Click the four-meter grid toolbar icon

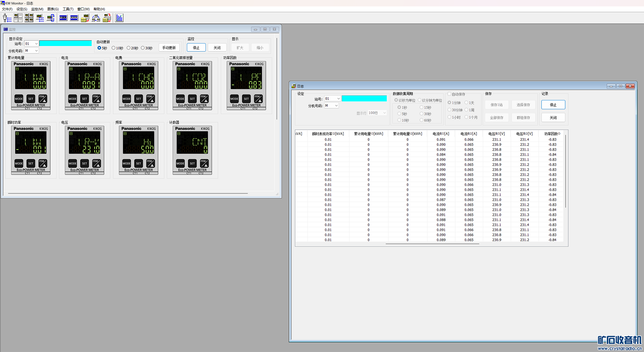point(29,18)
